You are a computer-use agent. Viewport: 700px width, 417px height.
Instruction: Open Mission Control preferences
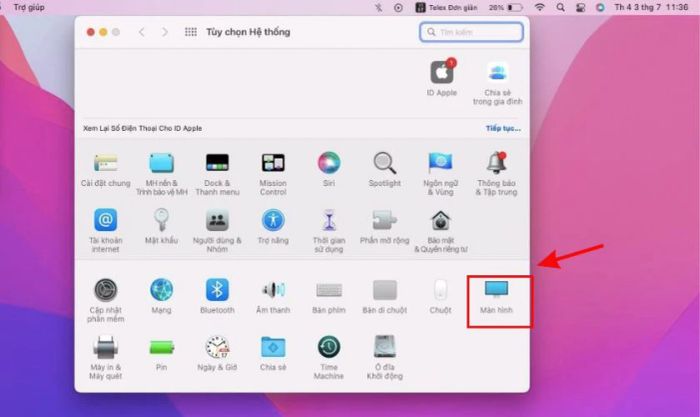(x=273, y=174)
